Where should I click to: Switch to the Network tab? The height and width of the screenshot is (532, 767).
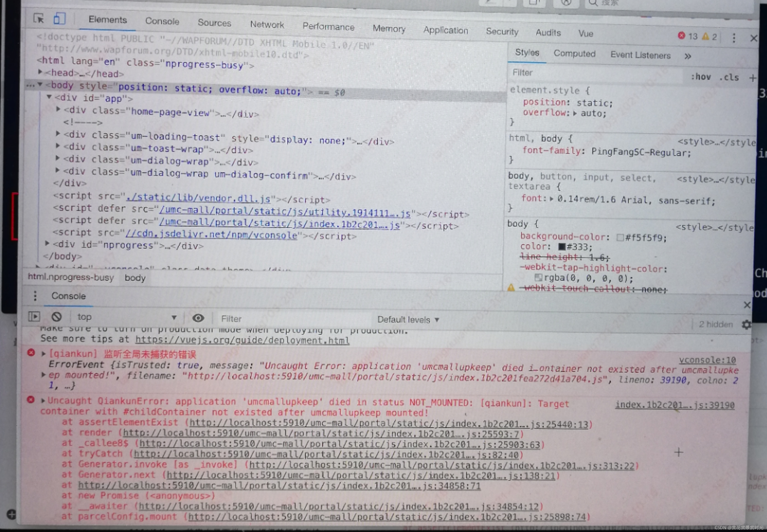pyautogui.click(x=267, y=25)
